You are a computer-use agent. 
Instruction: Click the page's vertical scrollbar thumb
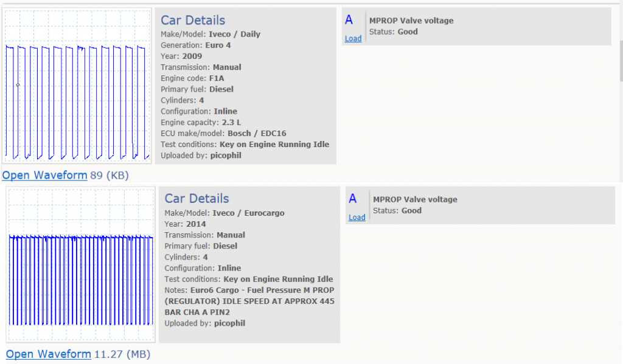pos(621,61)
